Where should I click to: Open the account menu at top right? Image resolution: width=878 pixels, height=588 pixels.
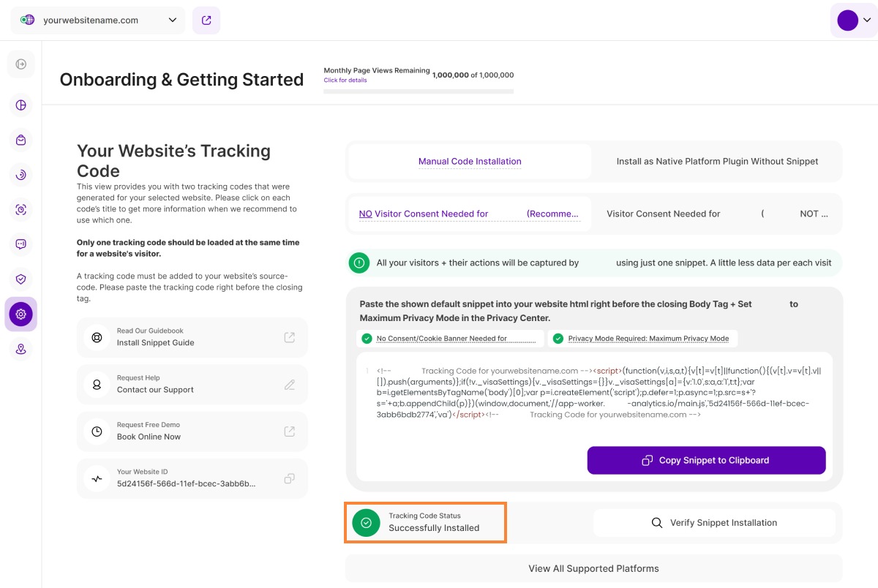[855, 20]
